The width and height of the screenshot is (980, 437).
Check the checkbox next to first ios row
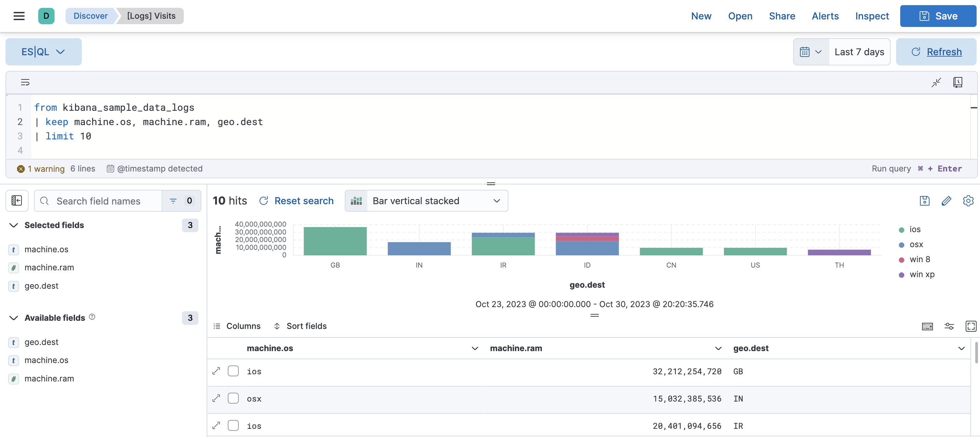coord(233,371)
